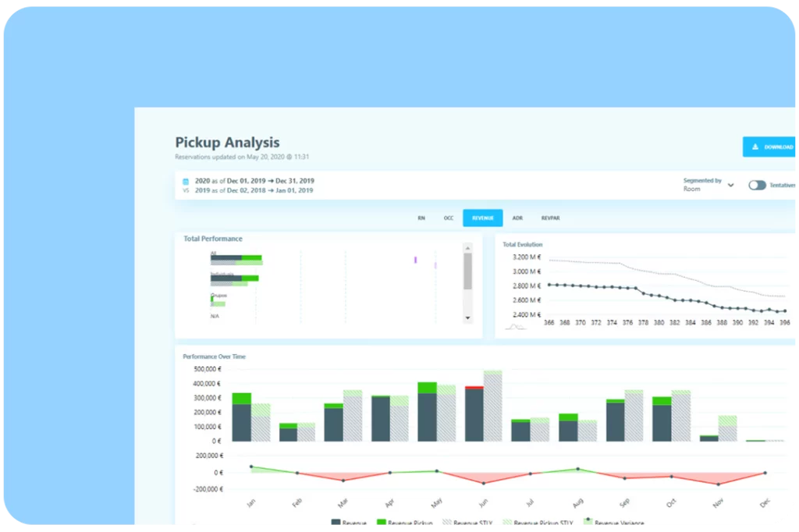The image size is (799, 532).
Task: Click the Jun revenue bar in the chart
Action: tap(474, 415)
